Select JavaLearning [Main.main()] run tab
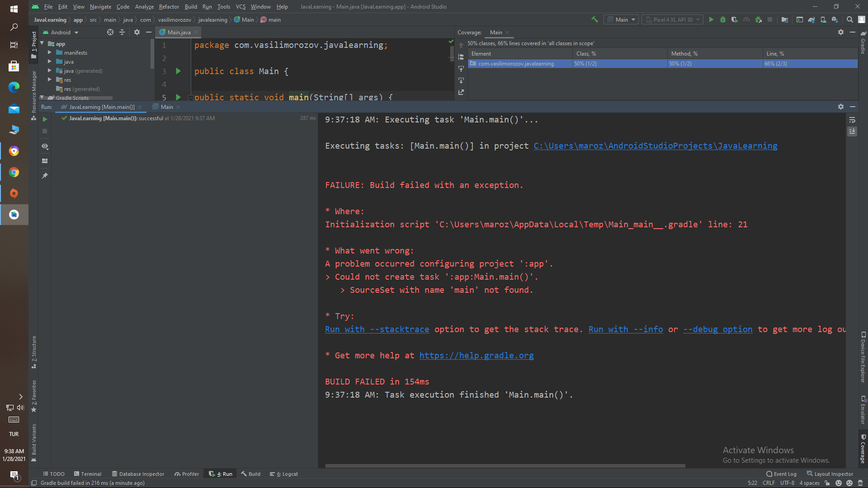 [x=102, y=107]
